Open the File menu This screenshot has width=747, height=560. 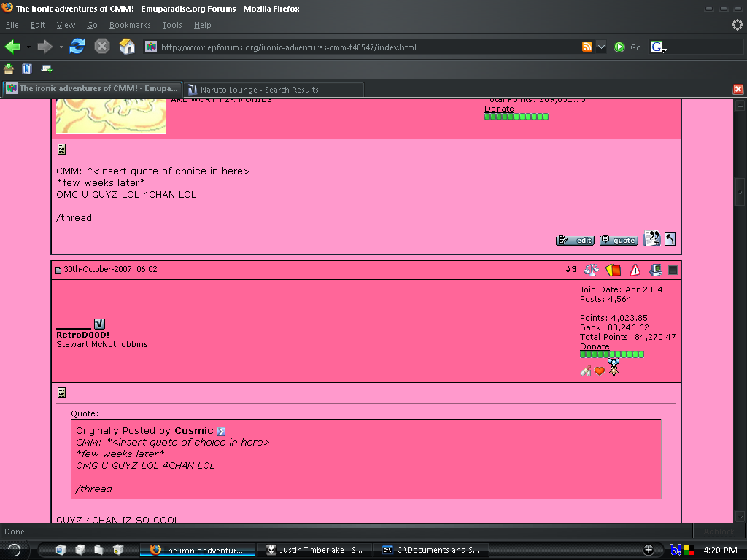click(x=12, y=25)
